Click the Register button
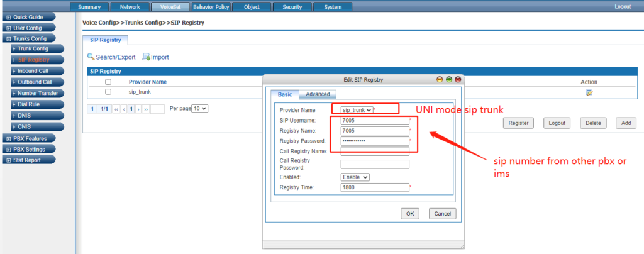Image resolution: width=644 pixels, height=254 pixels. click(x=518, y=123)
